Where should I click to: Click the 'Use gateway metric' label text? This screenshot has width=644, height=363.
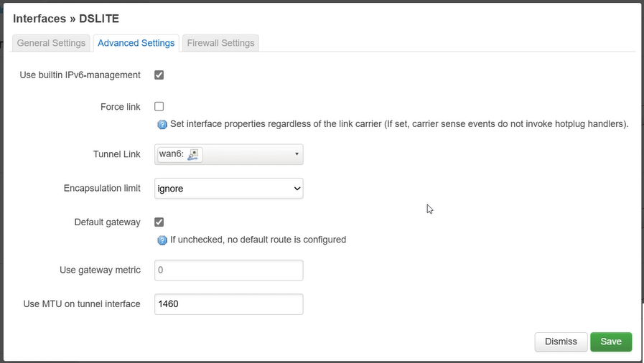(x=100, y=270)
